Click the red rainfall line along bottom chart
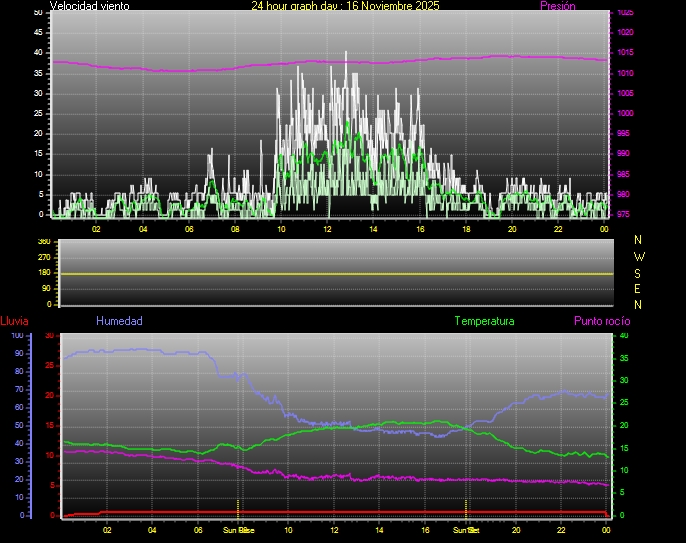 click(330, 512)
